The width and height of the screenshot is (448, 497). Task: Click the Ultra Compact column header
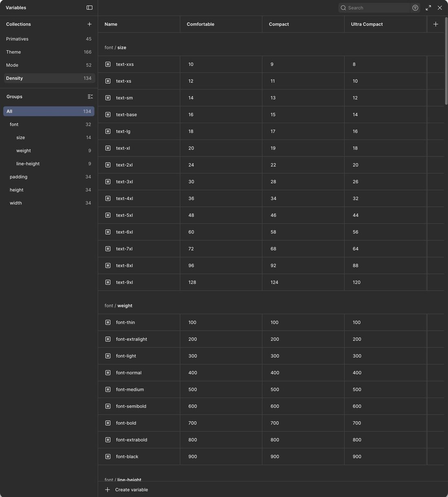385,24
